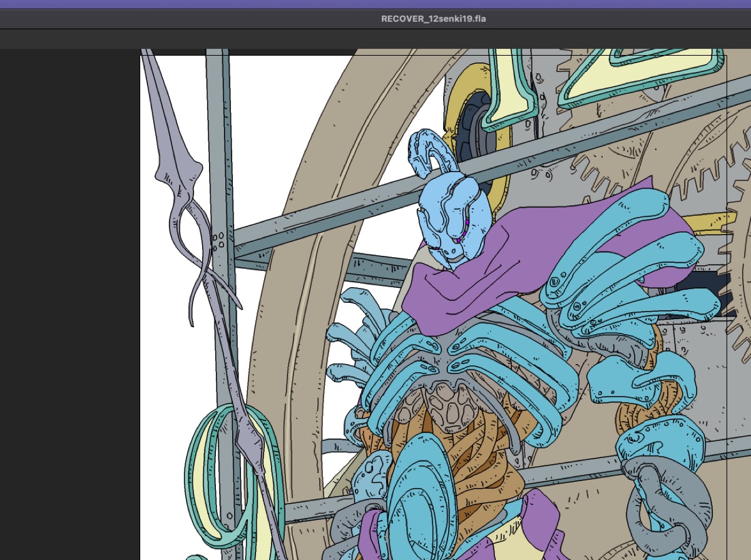Click the empty toolbar strip below the title
The width and height of the screenshot is (751, 560).
(x=375, y=39)
